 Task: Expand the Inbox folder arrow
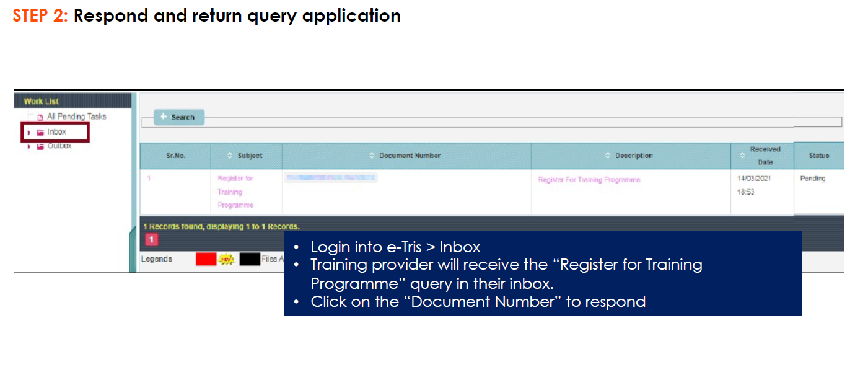pos(28,132)
